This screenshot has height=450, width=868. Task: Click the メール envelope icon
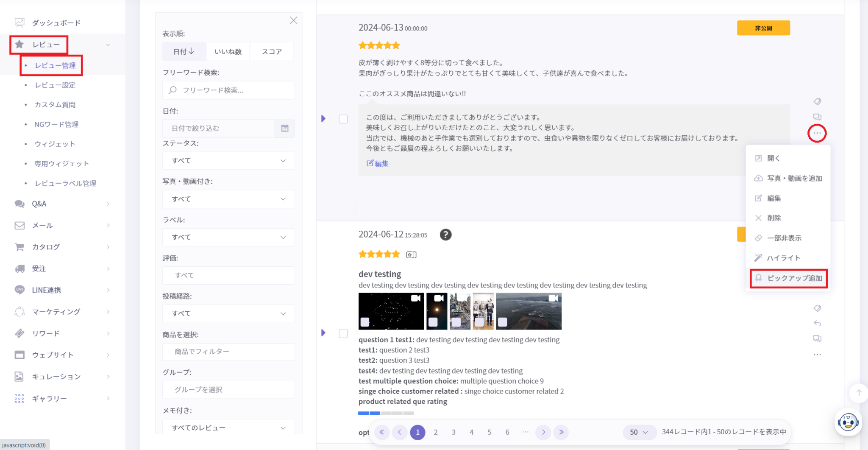tap(19, 225)
